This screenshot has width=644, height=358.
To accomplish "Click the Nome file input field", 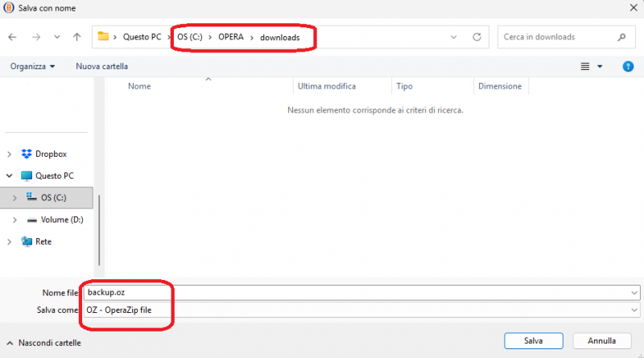I will click(x=354, y=292).
